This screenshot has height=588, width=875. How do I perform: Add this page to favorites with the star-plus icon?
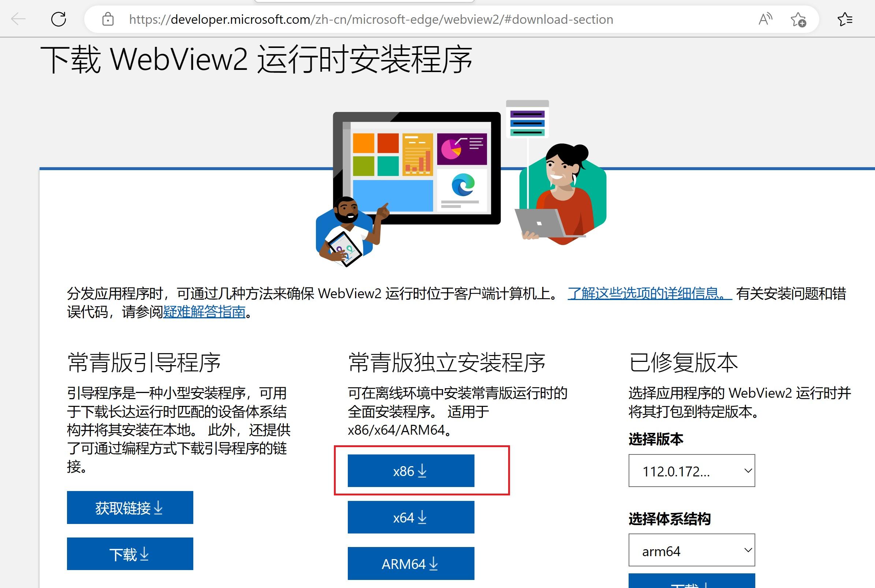(x=798, y=19)
